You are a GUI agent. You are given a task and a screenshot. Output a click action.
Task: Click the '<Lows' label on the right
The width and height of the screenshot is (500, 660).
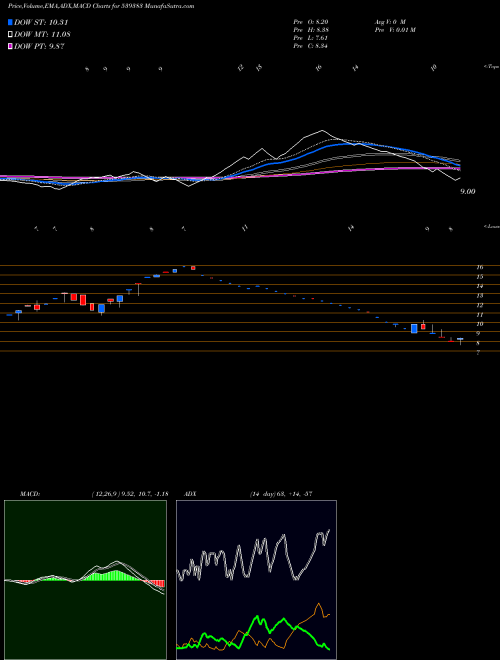click(x=491, y=226)
